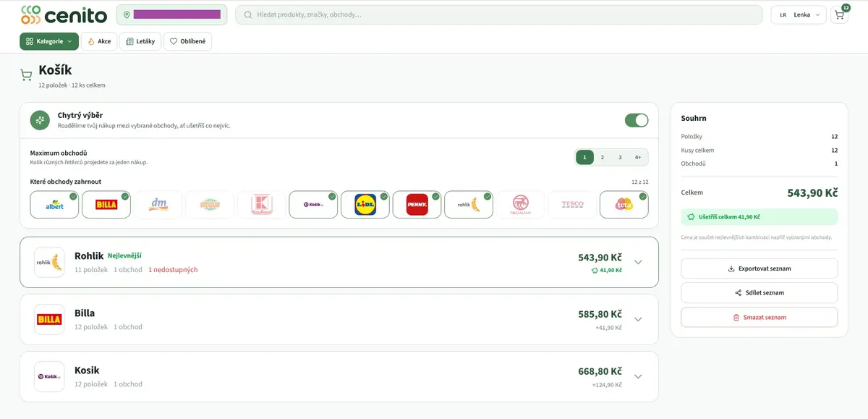
Task: Deselect the Rohlik store chip
Action: point(469,205)
